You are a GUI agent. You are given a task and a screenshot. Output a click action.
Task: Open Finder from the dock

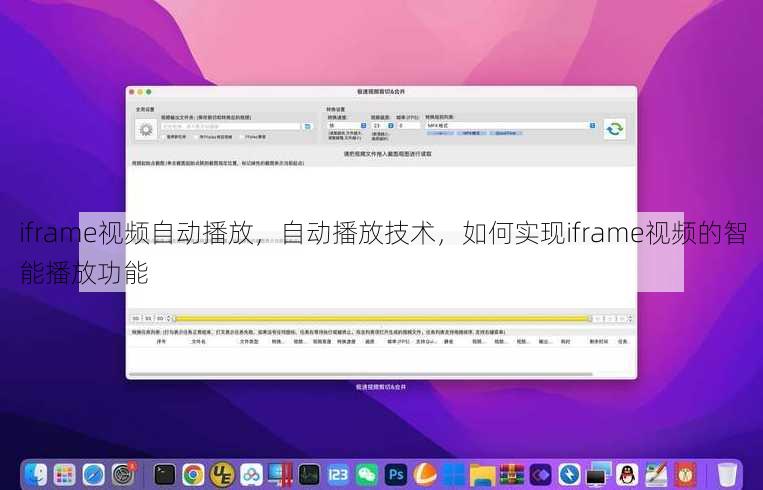click(x=36, y=474)
